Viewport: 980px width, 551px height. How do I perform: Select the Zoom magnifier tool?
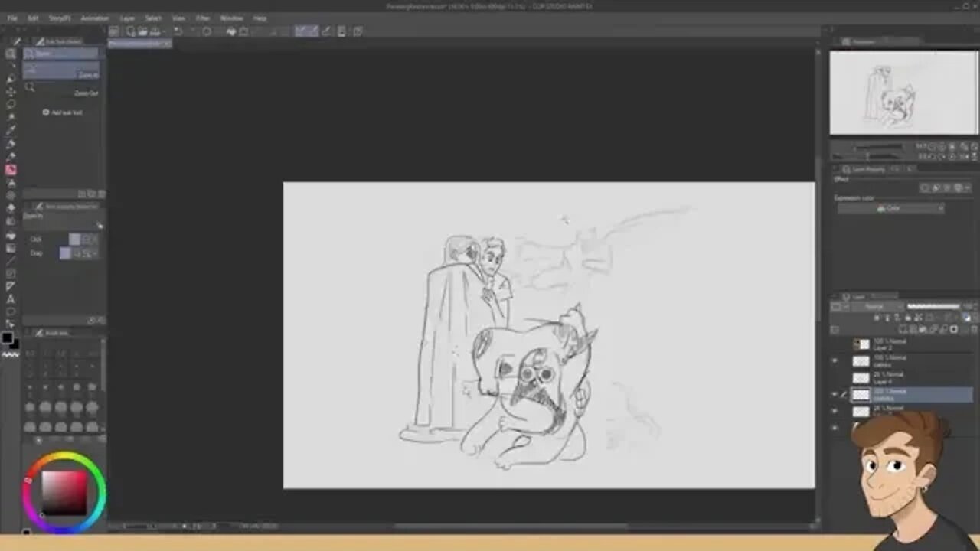coord(11,54)
